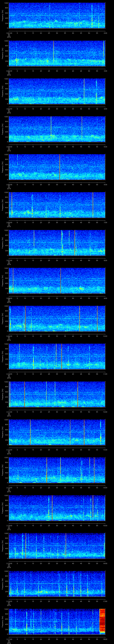
Task: Select the "2:04:00" axis time label
Action: pyautogui.click(x=9, y=147)
